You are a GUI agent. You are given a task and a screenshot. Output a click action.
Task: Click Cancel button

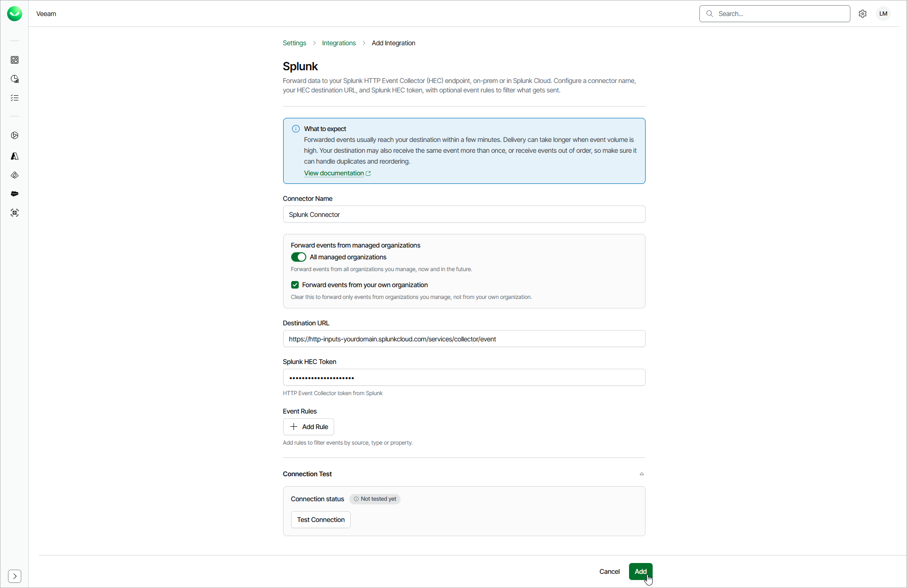[609, 571]
